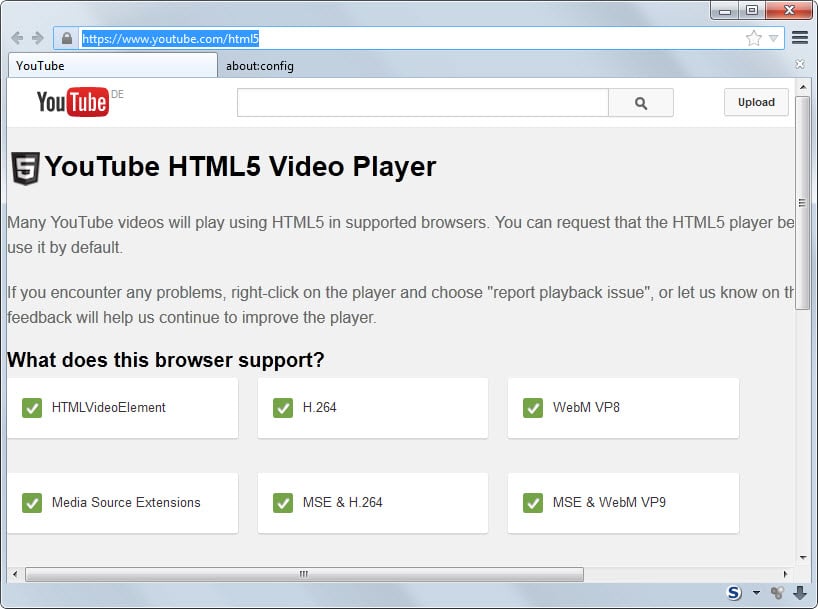The height and width of the screenshot is (609, 818).
Task: Toggle the HTMLVideoElement checkbox
Action: pos(32,408)
